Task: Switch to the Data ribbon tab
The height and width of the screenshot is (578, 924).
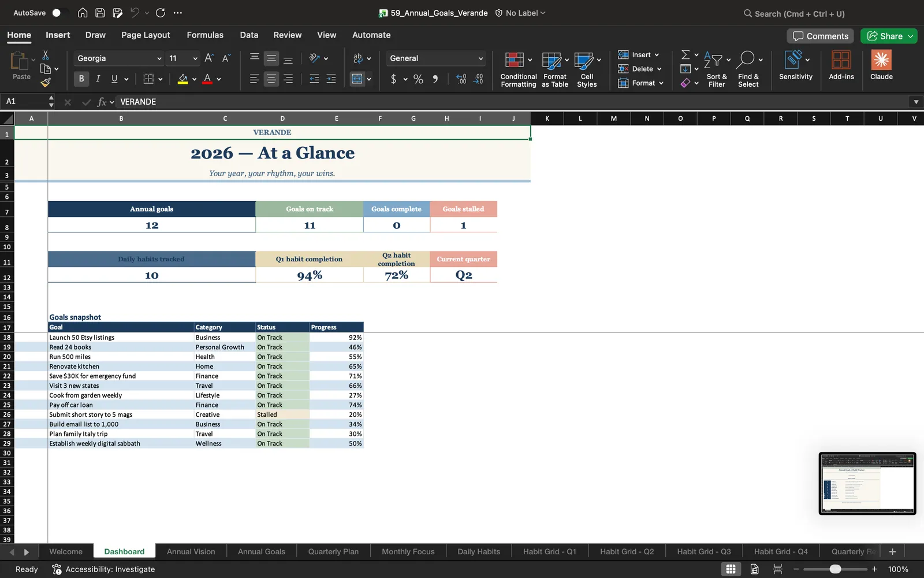Action: coord(249,35)
